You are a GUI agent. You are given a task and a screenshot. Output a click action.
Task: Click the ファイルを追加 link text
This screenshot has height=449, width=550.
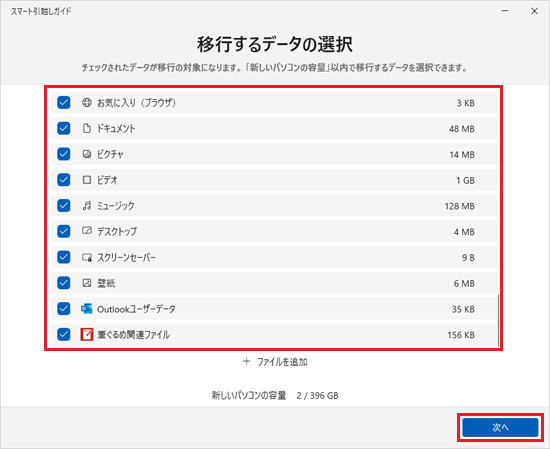pos(282,362)
